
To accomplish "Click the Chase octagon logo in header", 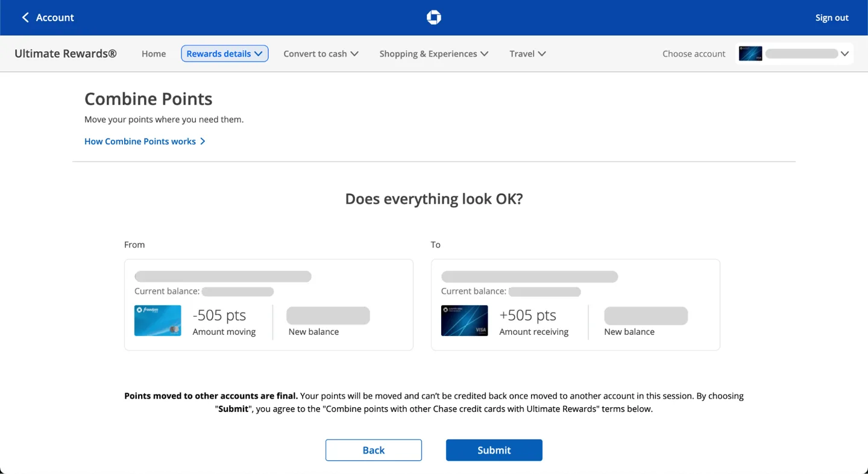I will coord(433,17).
